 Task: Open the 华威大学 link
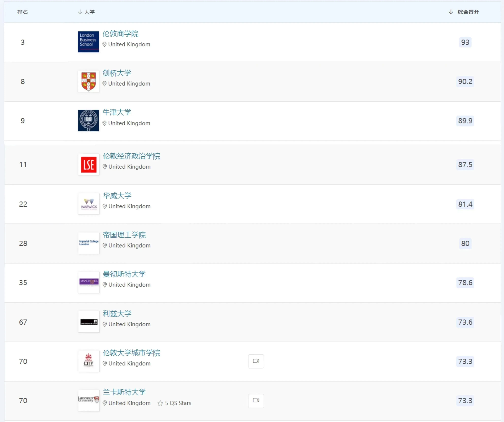point(117,196)
